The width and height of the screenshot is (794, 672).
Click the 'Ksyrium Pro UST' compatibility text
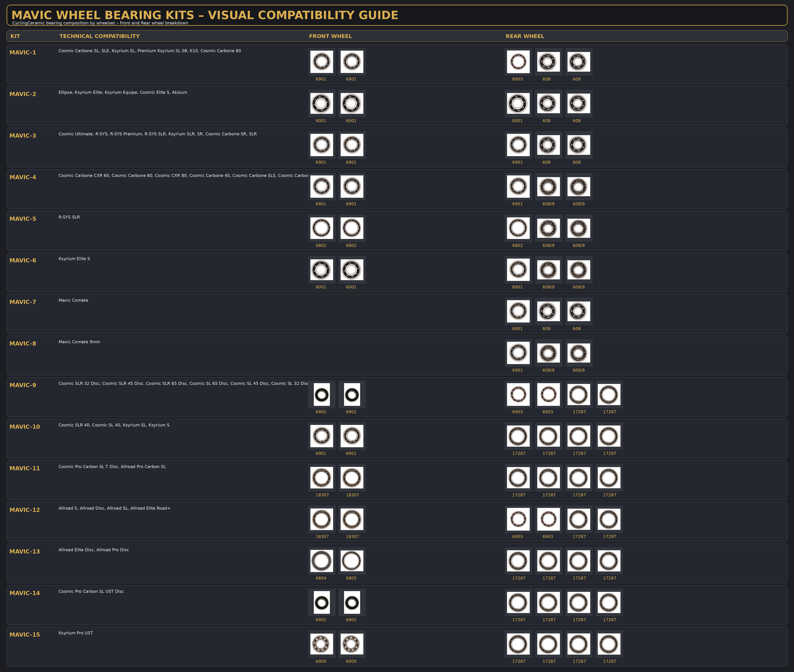(76, 633)
